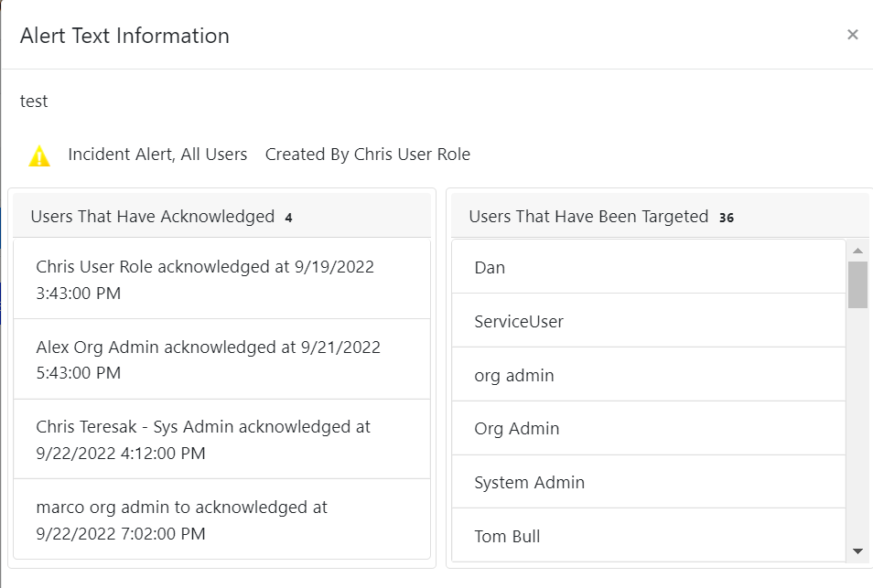The image size is (873, 588).
Task: Click marco org admin acknowledgement entry
Action: pyautogui.click(x=221, y=519)
